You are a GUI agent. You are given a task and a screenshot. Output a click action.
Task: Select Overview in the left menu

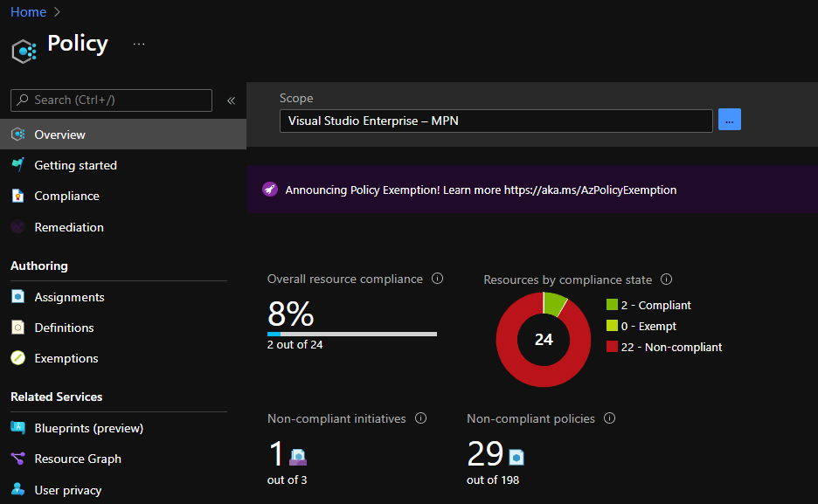point(59,135)
